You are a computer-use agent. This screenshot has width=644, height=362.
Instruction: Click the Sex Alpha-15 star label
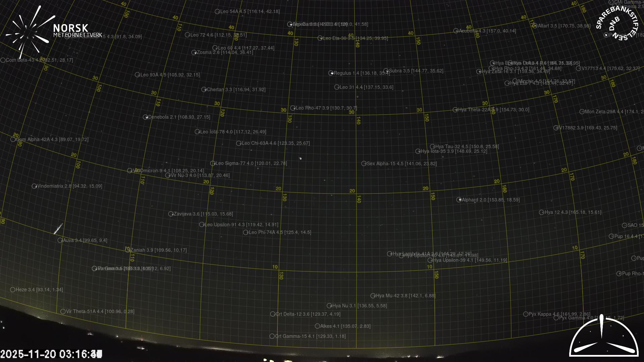[401, 164]
